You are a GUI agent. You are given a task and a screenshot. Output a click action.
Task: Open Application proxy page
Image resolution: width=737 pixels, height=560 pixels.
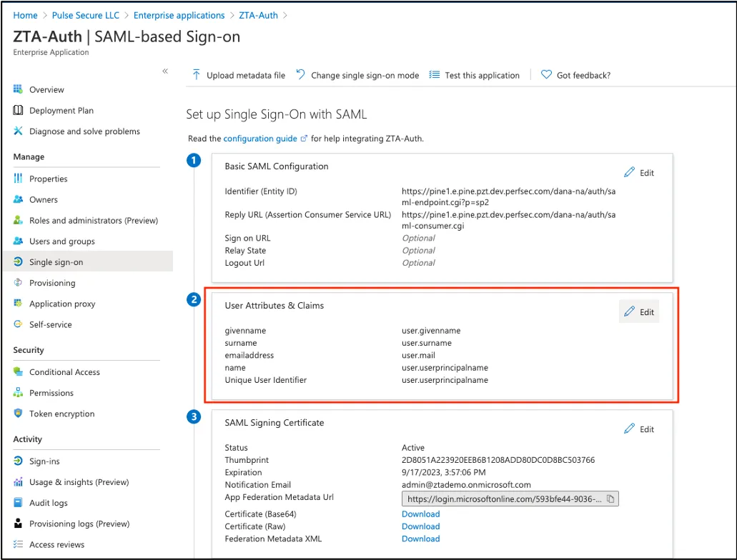(62, 304)
